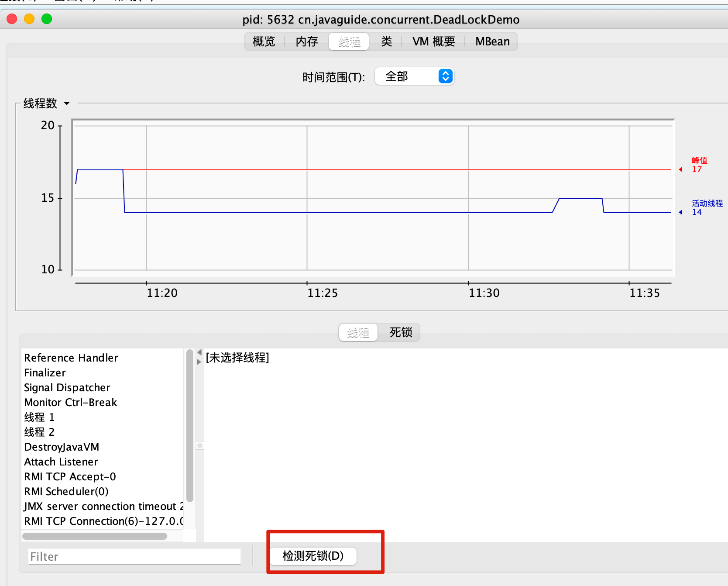Click the 检测死锁(D) deadlock detection button

click(313, 556)
